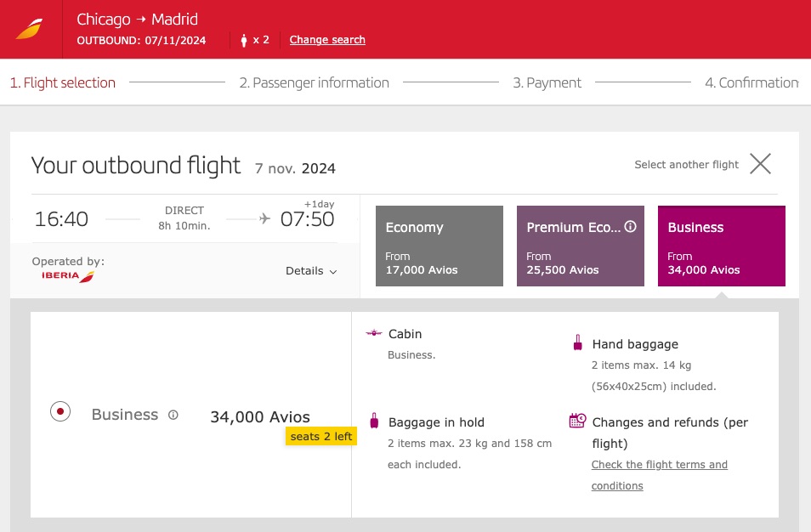Select the Premium Economy fare card

click(580, 246)
